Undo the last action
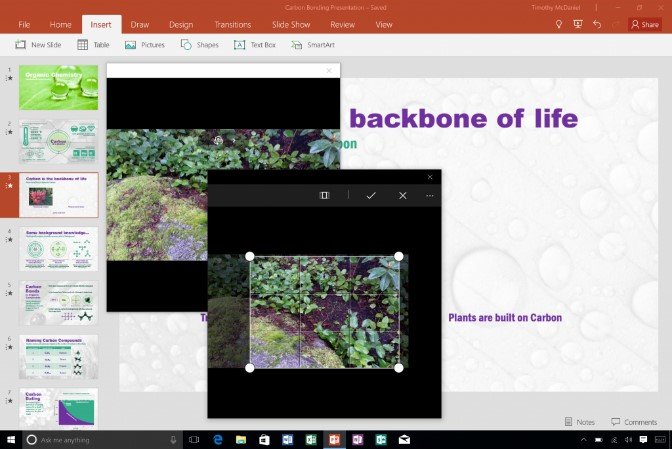672x449 pixels. 597,24
